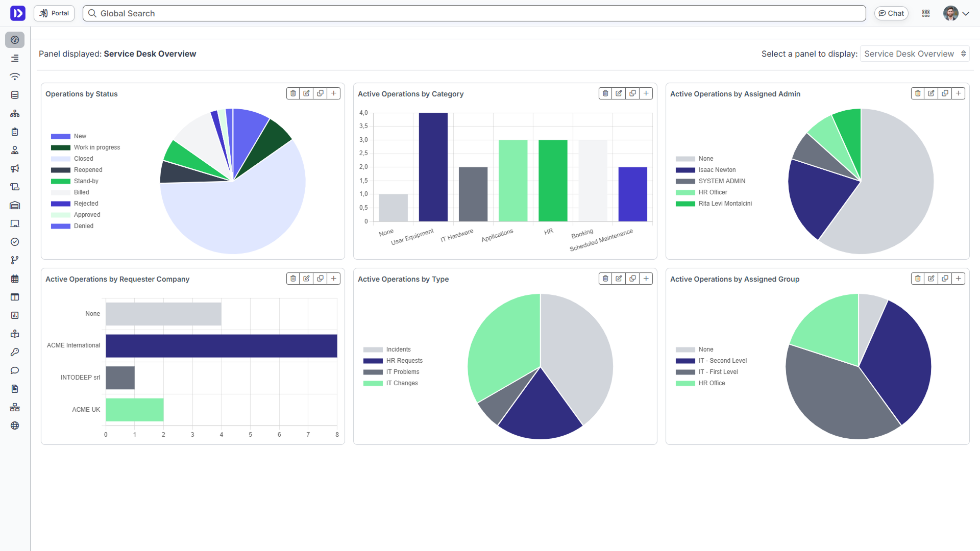
Task: Delete the Operations by Status widget
Action: (x=293, y=93)
